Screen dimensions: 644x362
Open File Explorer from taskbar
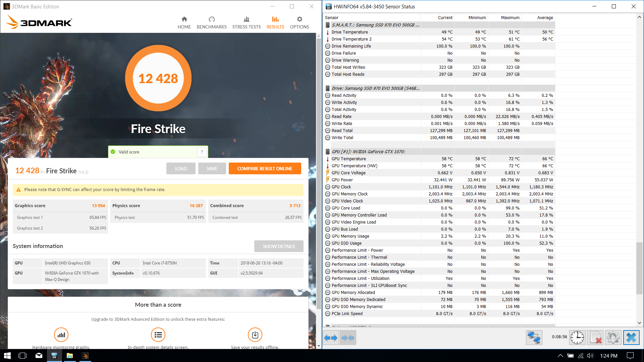[x=70, y=356]
